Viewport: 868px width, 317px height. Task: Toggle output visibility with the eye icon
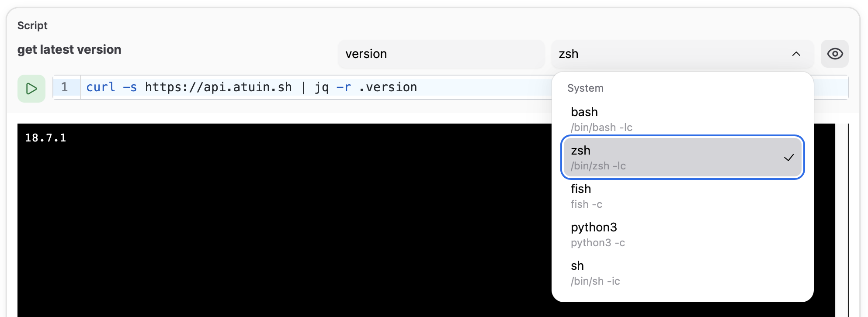click(834, 54)
